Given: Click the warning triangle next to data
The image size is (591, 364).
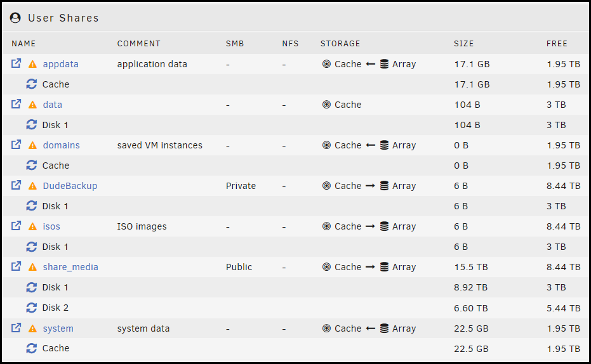Looking at the screenshot, I should tap(32, 105).
